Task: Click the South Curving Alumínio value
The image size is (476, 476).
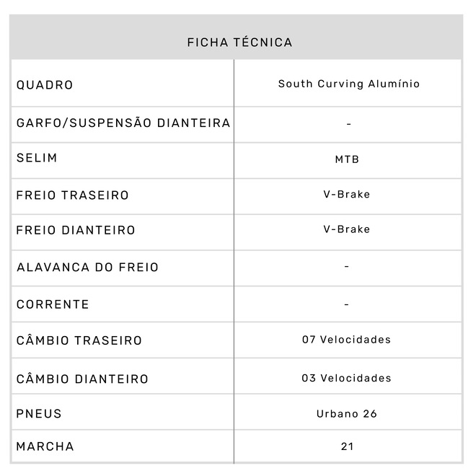Action: (348, 84)
